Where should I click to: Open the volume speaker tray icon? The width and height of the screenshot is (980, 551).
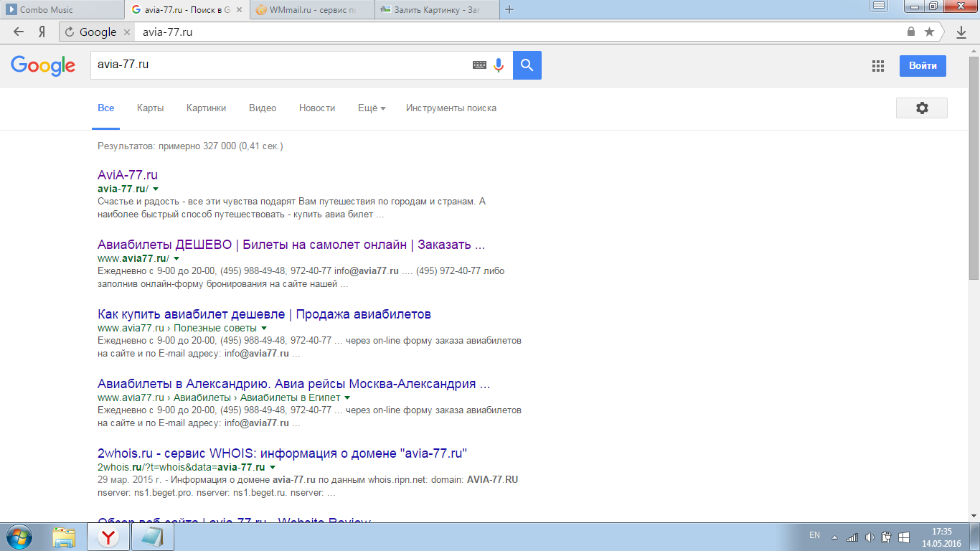(x=870, y=537)
